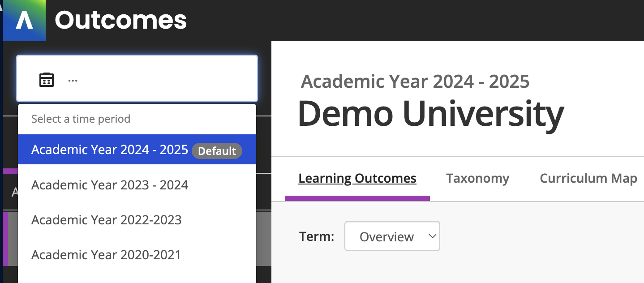
Task: Click the Term label beside the dropdown
Action: (x=317, y=236)
